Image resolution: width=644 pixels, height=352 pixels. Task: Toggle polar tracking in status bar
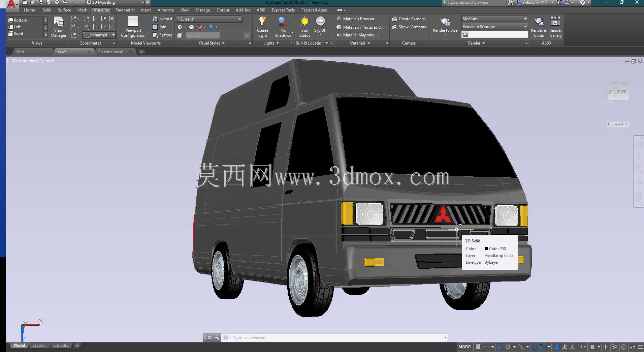[508, 347]
